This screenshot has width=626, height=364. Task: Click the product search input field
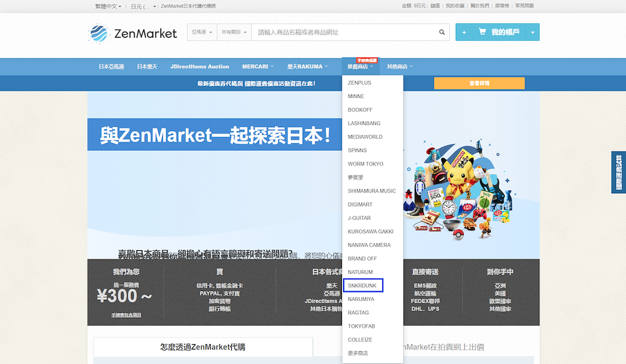coord(344,32)
